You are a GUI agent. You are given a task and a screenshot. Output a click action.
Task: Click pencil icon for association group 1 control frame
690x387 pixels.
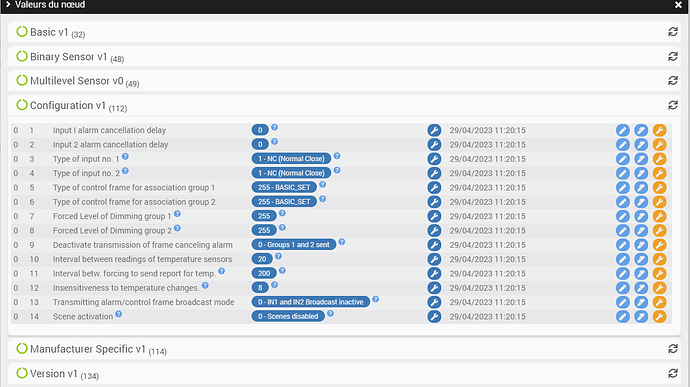click(623, 188)
